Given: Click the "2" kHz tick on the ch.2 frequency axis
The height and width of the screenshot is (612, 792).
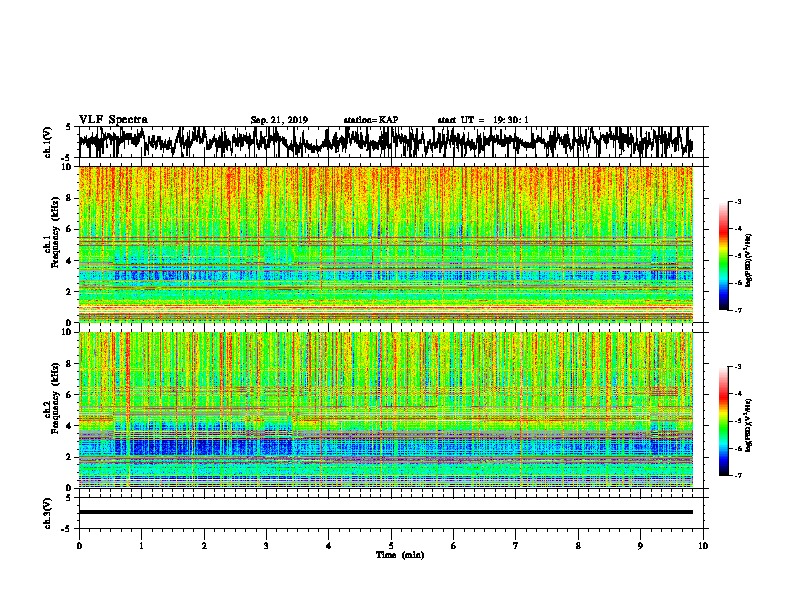Looking at the screenshot, I should point(70,457).
